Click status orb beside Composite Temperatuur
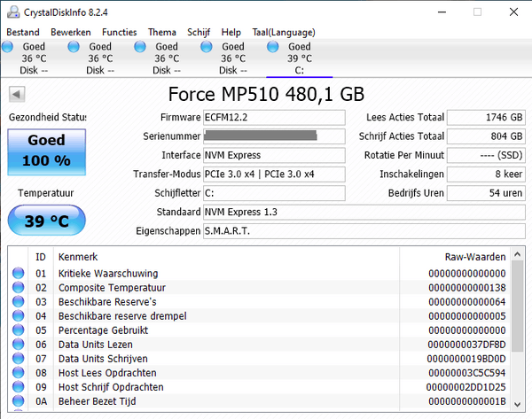 (18, 288)
